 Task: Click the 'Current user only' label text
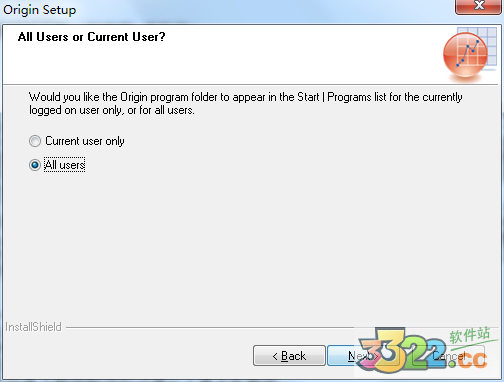pos(85,141)
